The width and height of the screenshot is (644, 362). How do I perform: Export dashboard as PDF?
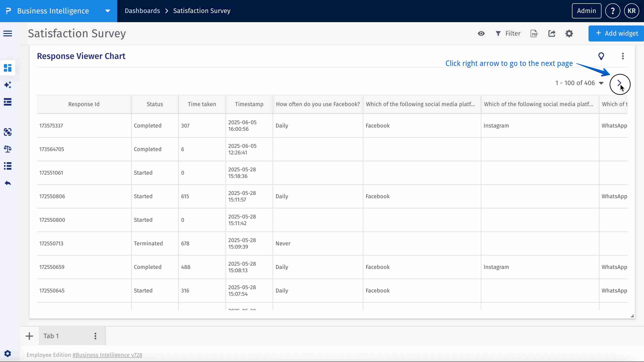(x=534, y=33)
